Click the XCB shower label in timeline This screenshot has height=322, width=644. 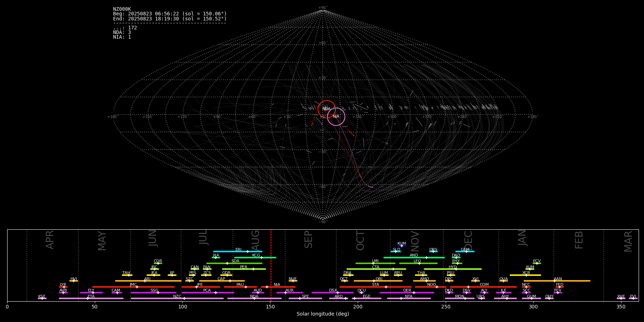click(526, 273)
